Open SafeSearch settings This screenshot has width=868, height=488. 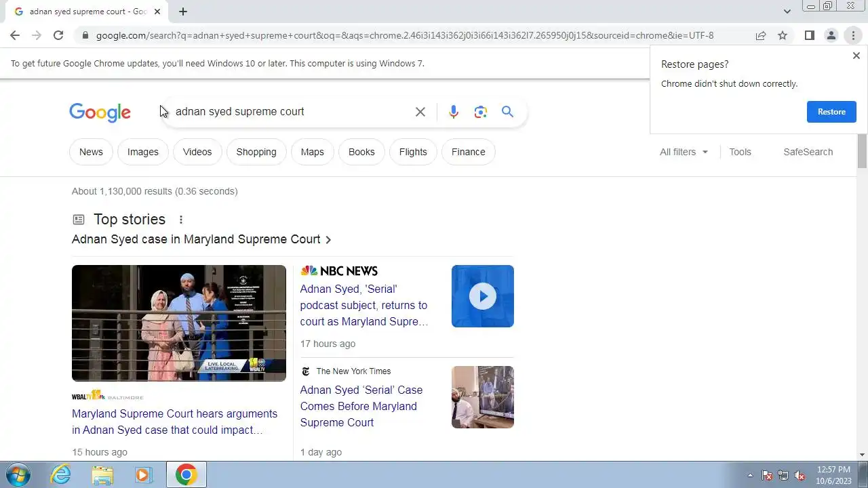tap(808, 152)
